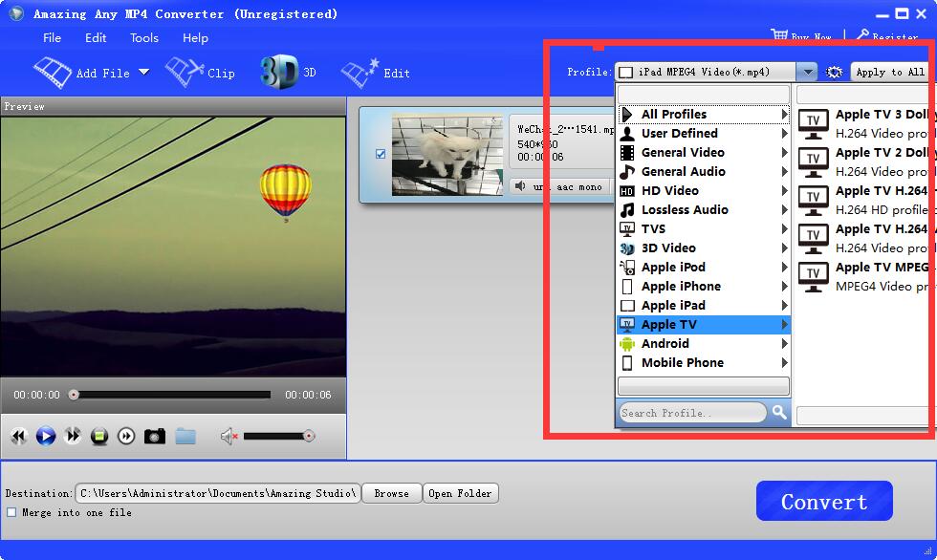Expand Lossless Audio category

point(704,209)
